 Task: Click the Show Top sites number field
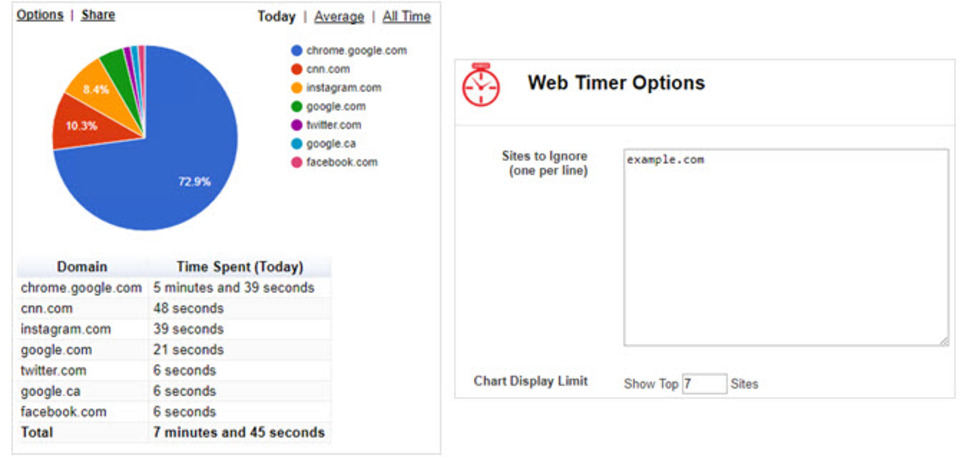tap(705, 384)
